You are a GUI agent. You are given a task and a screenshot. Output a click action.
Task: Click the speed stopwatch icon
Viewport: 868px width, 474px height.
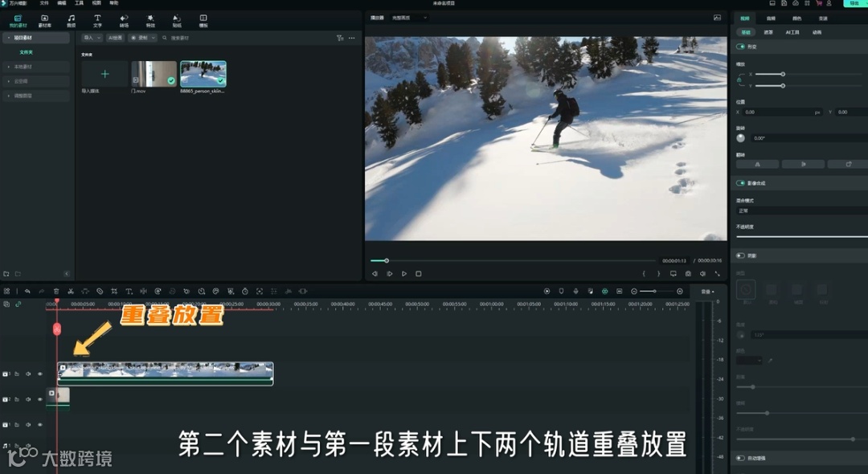click(x=244, y=291)
